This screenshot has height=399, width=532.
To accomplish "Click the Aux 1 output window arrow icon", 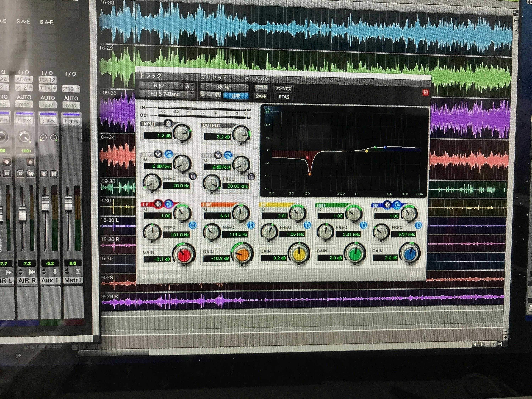I will (x=55, y=272).
